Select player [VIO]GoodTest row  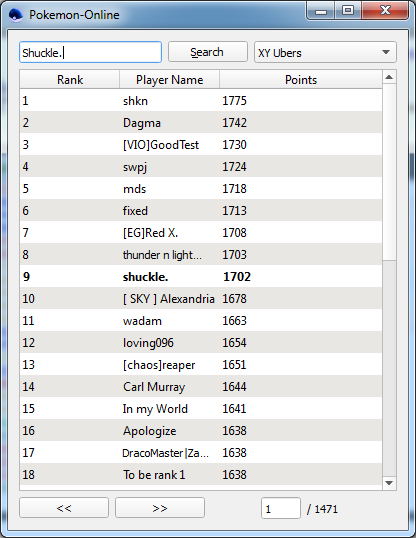point(201,144)
